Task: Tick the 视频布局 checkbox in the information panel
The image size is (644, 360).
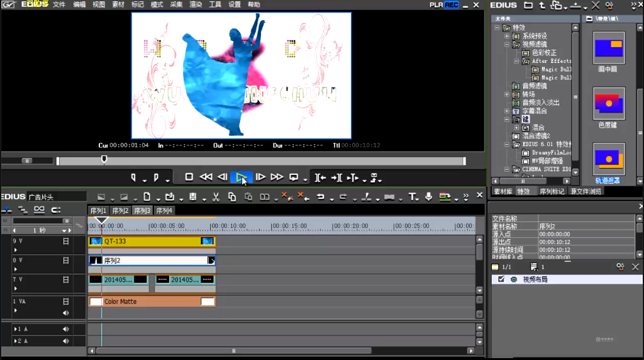Action: (501, 279)
